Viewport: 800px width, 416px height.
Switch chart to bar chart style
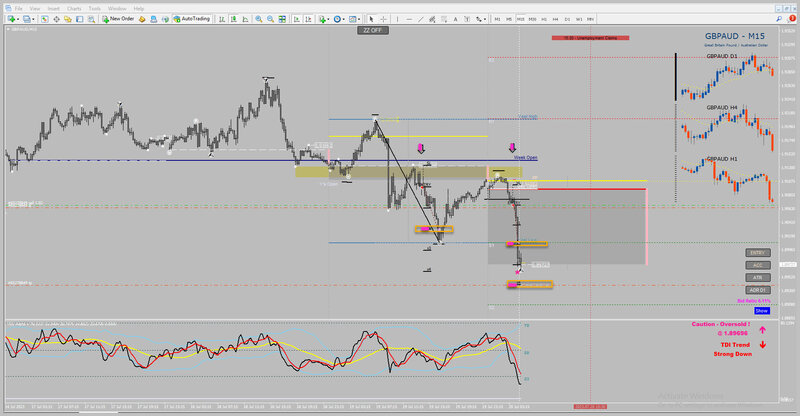point(222,19)
